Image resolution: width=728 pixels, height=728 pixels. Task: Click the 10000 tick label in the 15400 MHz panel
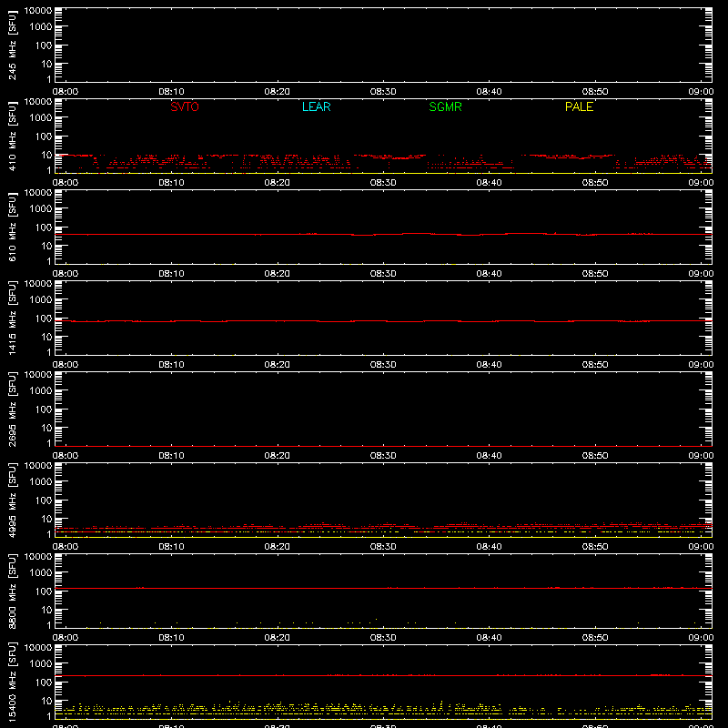point(38,648)
